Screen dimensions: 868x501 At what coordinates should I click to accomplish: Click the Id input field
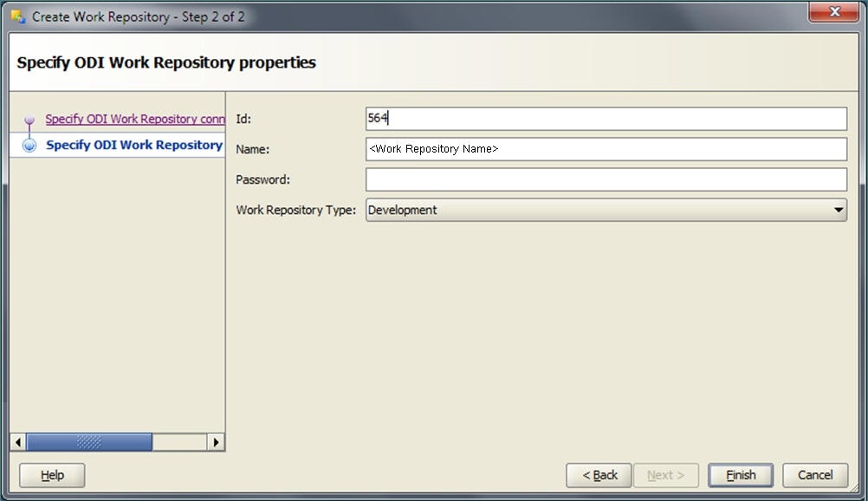[x=606, y=119]
